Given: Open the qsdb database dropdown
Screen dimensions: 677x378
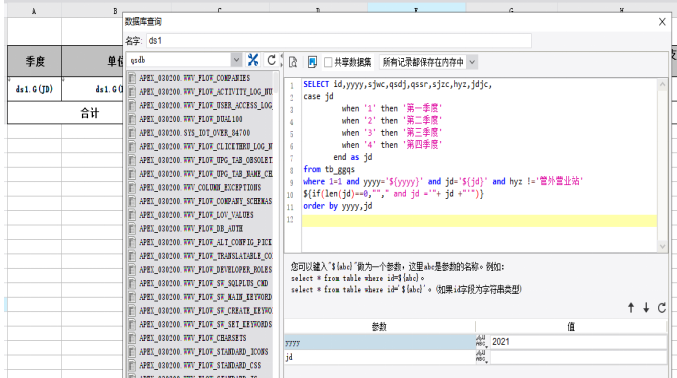Looking at the screenshot, I should click(236, 60).
